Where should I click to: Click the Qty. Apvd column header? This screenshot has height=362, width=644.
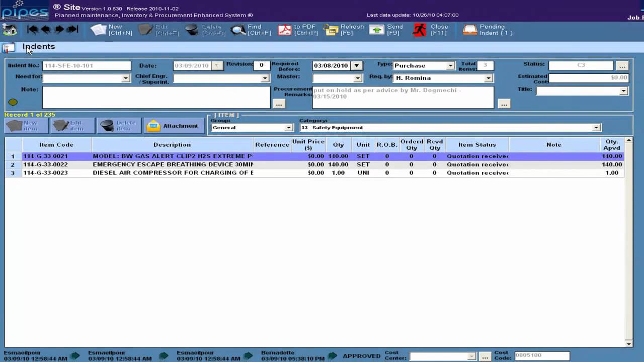[612, 145]
